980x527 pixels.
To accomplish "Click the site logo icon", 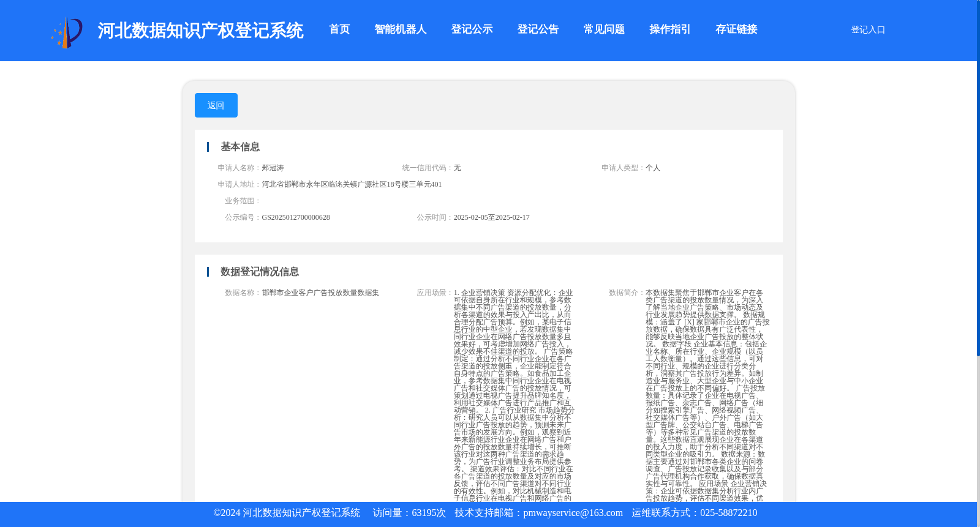I will [67, 32].
